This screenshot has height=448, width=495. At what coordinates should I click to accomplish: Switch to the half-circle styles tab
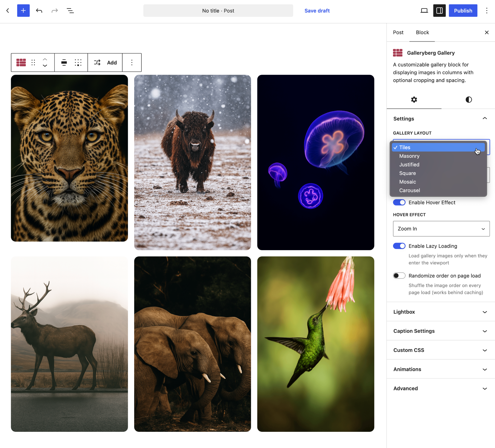(468, 99)
